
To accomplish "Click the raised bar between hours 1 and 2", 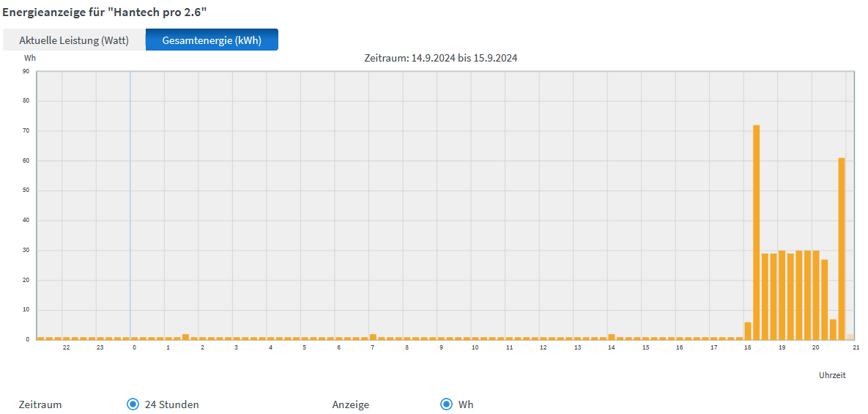I will coord(186,336).
